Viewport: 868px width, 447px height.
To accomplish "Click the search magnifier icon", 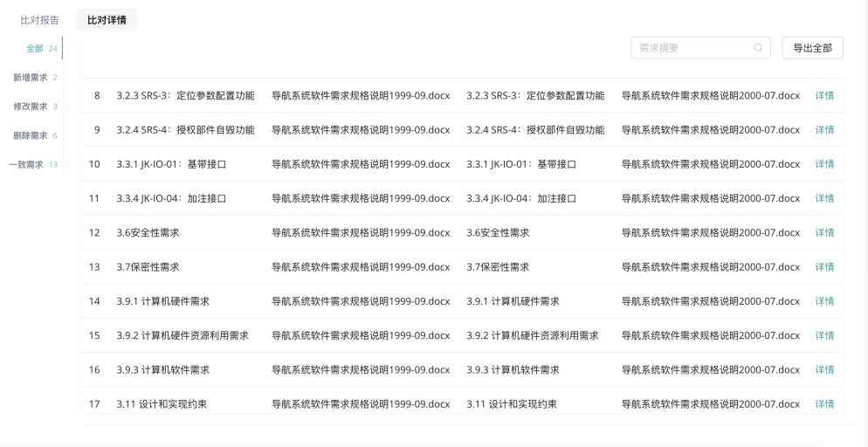I will (758, 47).
